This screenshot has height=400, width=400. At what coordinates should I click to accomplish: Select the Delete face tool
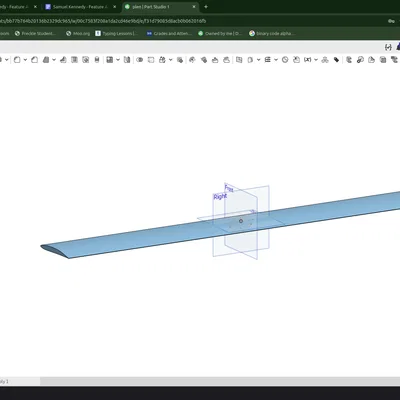point(215,60)
